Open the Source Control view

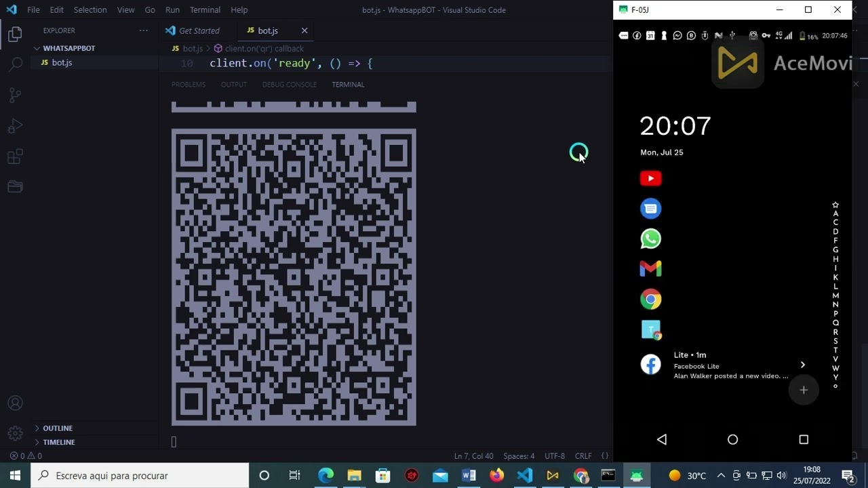pos(15,96)
